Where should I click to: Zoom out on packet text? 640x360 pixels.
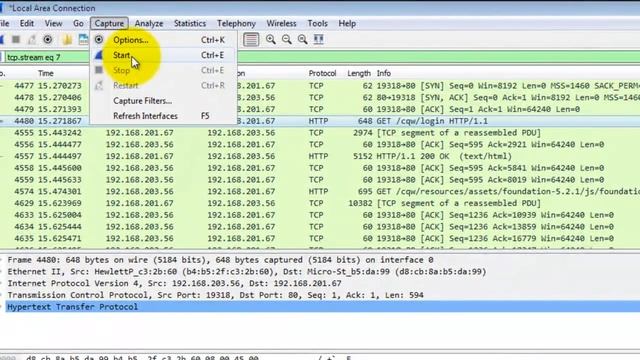tap(287, 39)
